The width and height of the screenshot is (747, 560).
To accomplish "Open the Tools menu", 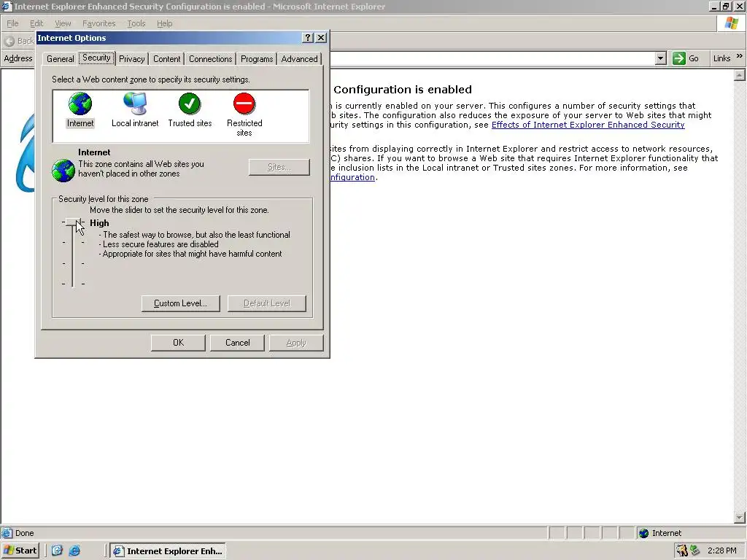I will pos(136,23).
